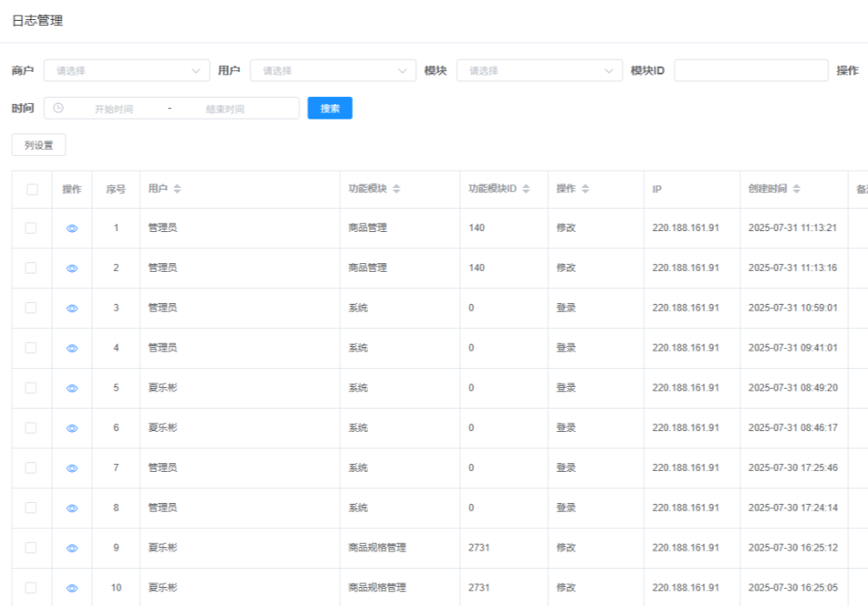
Task: Click view icon for log row 7
Action: pyautogui.click(x=72, y=468)
